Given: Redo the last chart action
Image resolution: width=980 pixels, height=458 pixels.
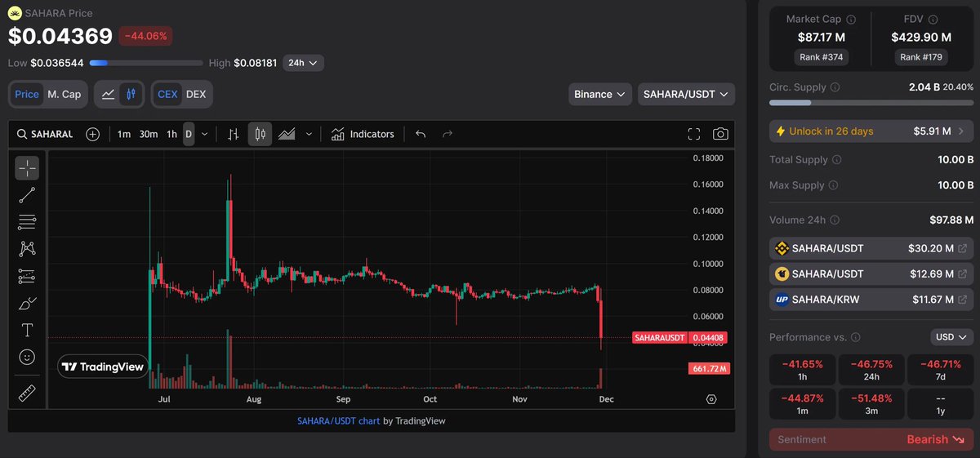Looking at the screenshot, I should [447, 134].
